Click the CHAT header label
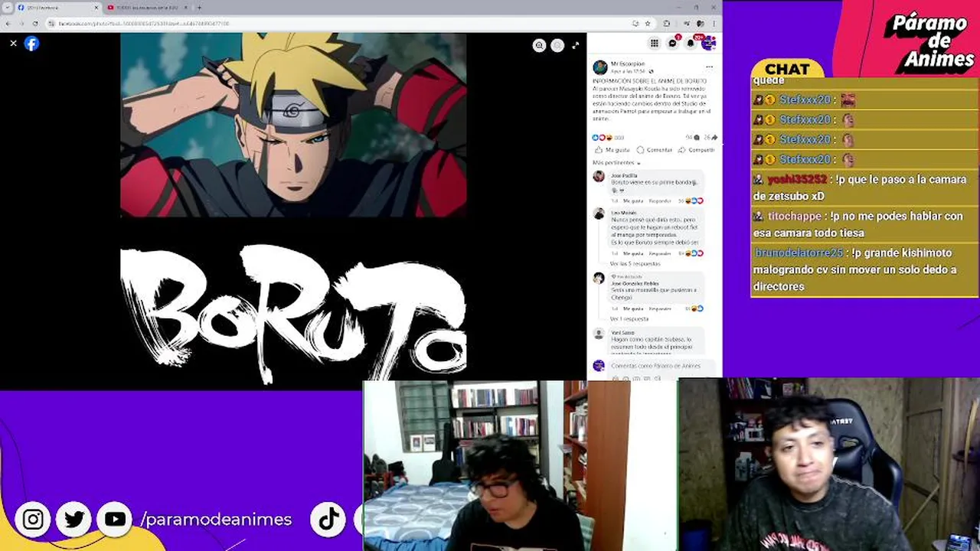980x551 pixels. [x=787, y=70]
